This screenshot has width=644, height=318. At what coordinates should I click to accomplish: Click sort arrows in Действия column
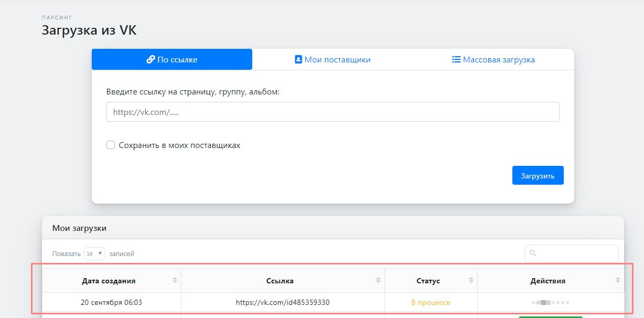tap(617, 281)
